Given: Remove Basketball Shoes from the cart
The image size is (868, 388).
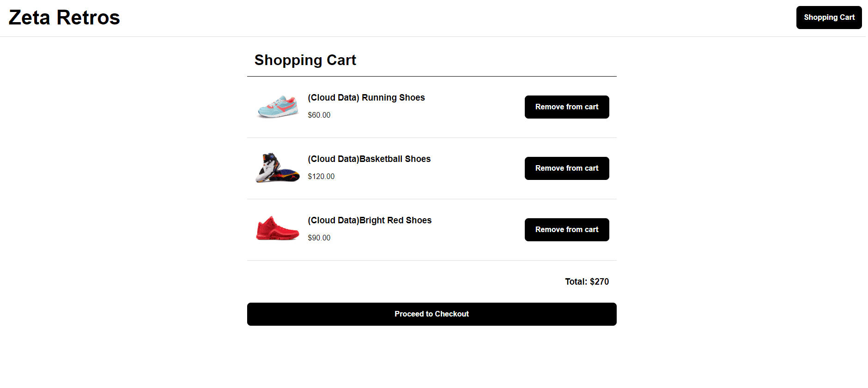Looking at the screenshot, I should pyautogui.click(x=567, y=168).
